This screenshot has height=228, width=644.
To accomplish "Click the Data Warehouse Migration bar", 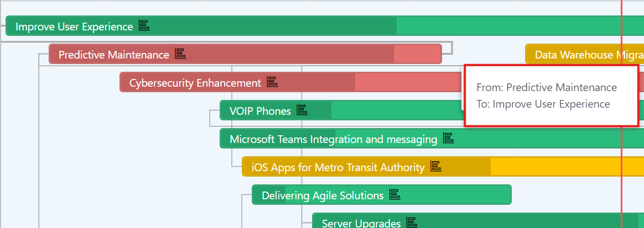I will [x=584, y=54].
